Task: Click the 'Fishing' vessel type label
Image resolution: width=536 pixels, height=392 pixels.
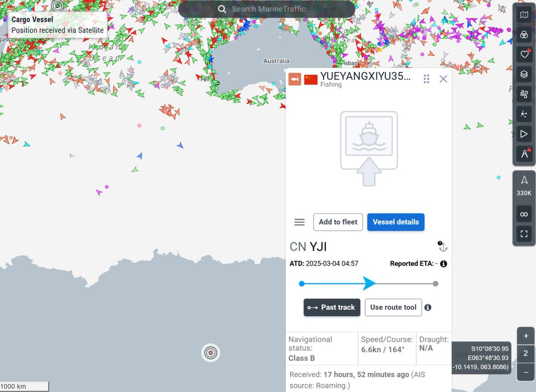Action: tap(331, 84)
